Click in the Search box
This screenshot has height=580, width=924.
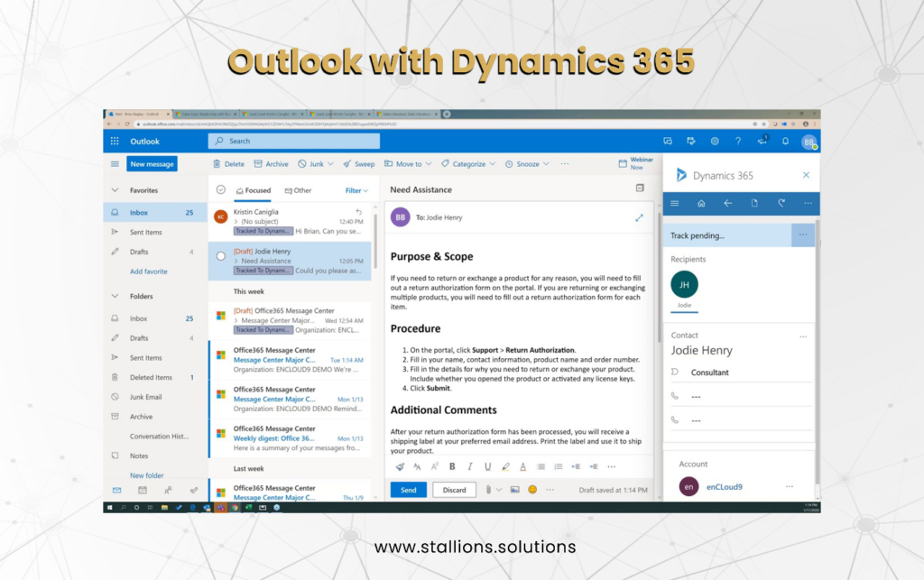coord(294,142)
